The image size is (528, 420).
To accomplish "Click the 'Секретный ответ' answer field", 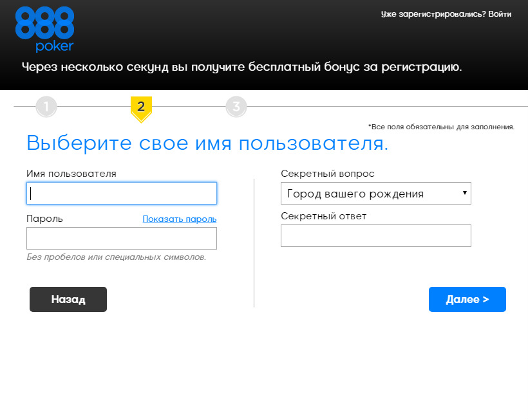I will tap(375, 235).
